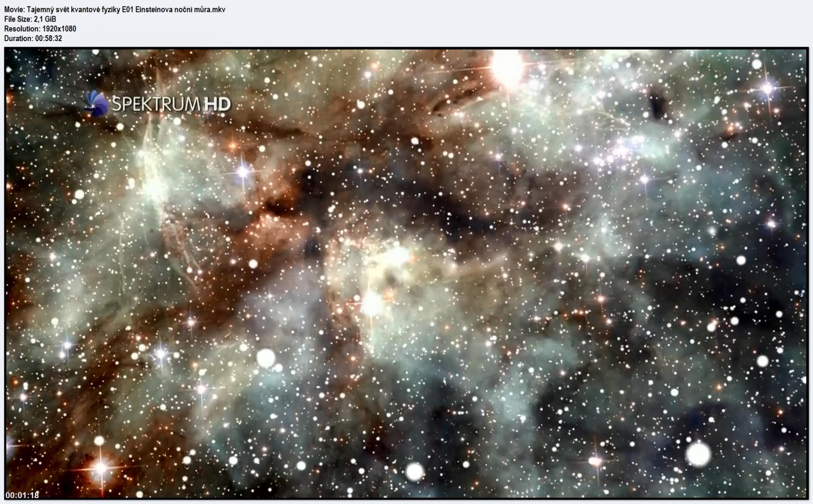Click the Movie filename line at top
The height and width of the screenshot is (504, 813).
pyautogui.click(x=114, y=9)
